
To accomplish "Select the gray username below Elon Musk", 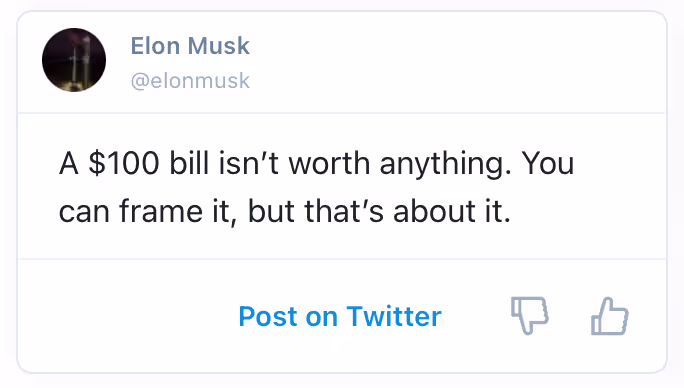I will (190, 81).
